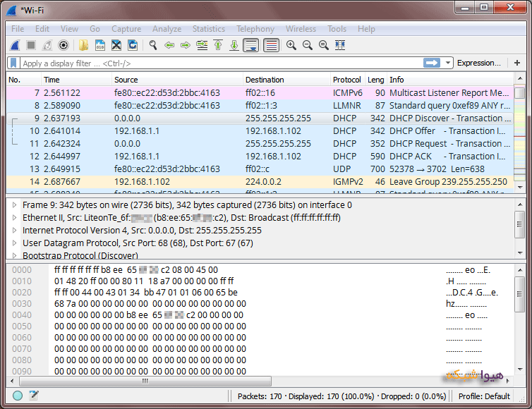Click the Expression... button

pyautogui.click(x=479, y=63)
